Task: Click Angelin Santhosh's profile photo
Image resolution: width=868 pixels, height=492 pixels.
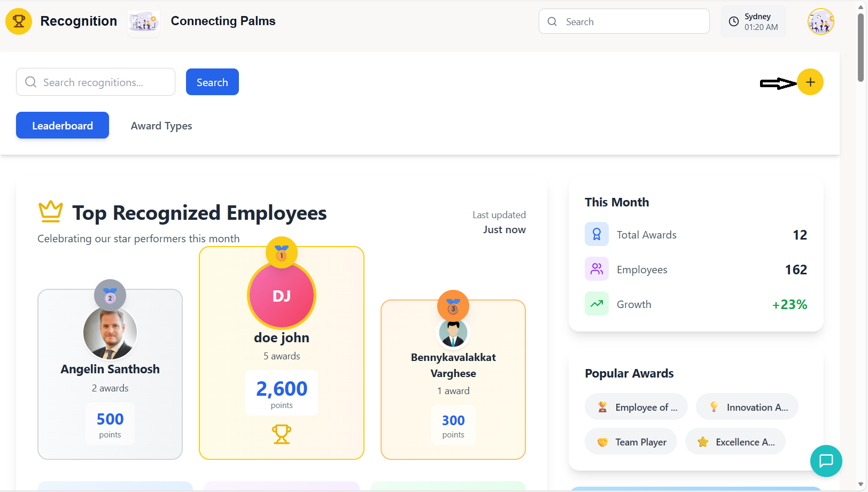Action: (x=110, y=333)
